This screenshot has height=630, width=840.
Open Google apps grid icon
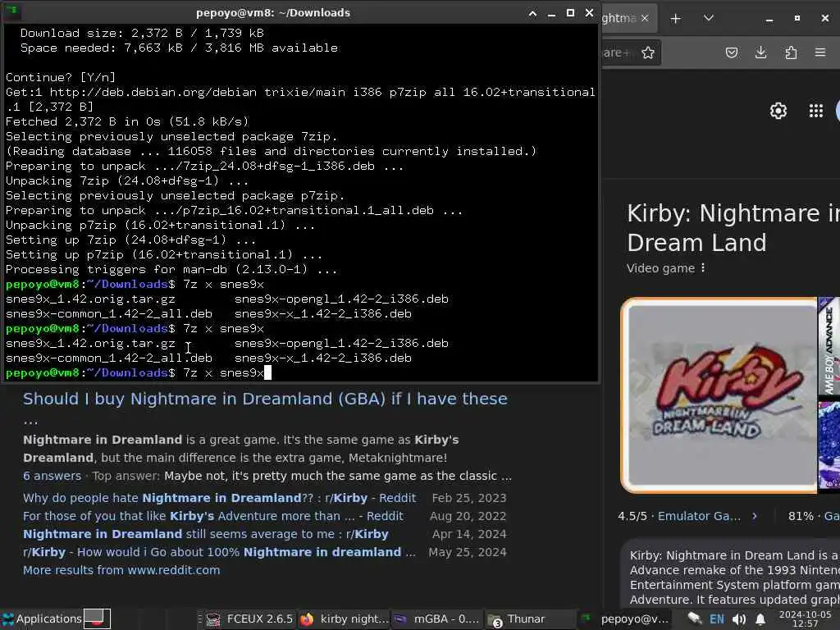816,111
